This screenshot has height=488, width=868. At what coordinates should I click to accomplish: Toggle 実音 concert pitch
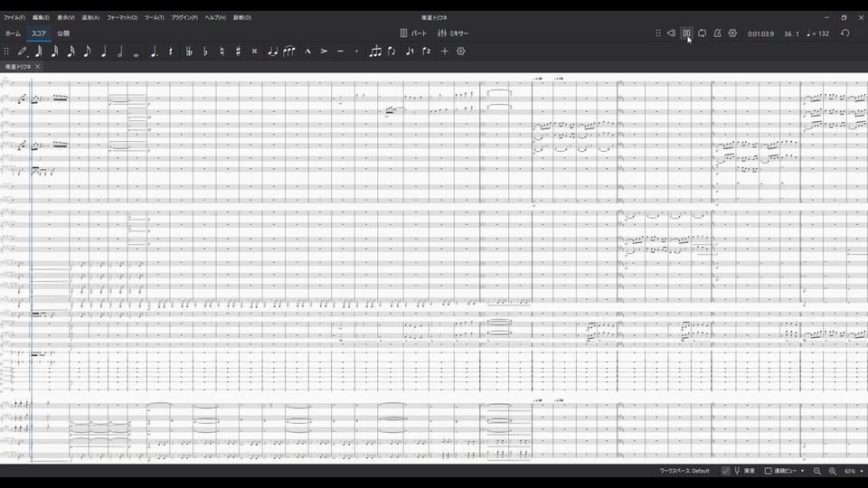(744, 471)
